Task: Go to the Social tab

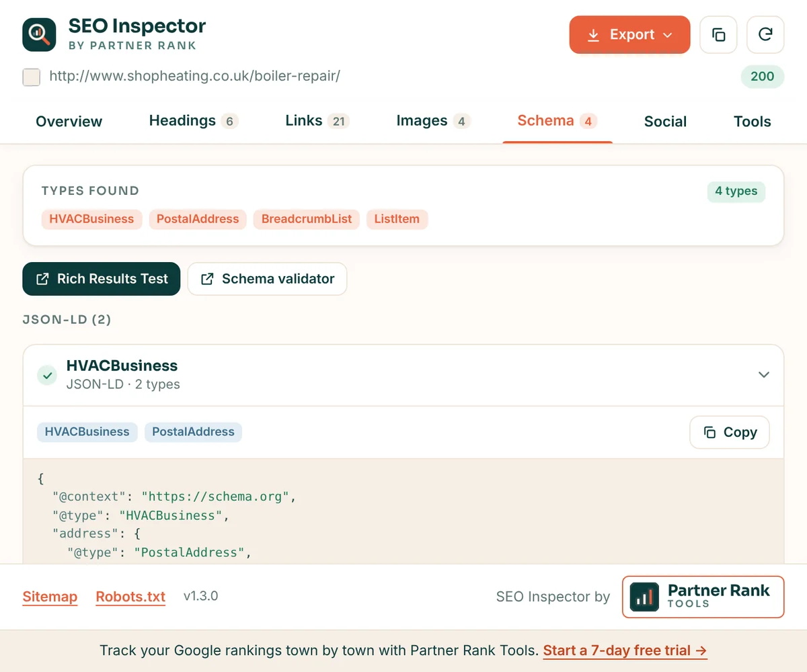Action: [665, 122]
